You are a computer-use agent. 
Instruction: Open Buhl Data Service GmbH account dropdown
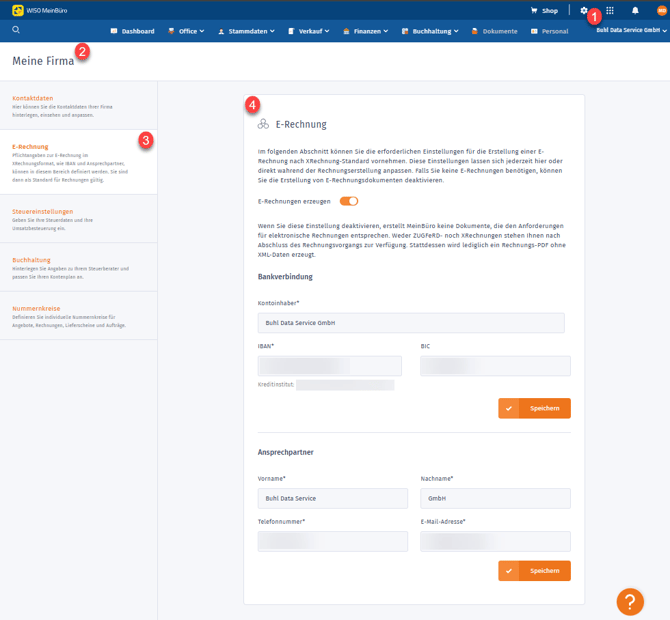631,31
